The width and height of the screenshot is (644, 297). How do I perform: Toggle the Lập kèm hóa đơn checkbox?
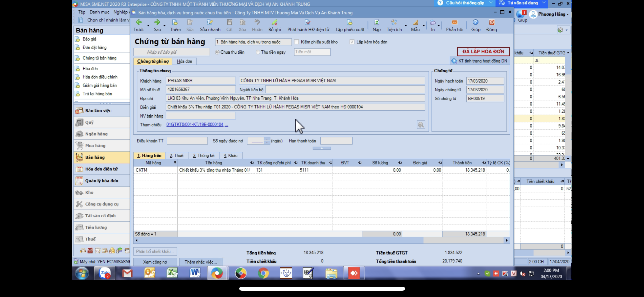click(x=352, y=42)
